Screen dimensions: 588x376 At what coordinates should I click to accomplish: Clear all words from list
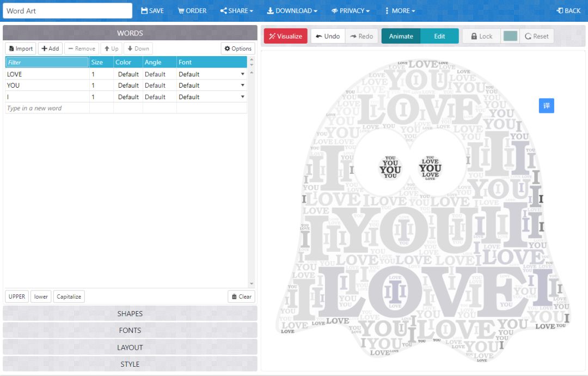pyautogui.click(x=241, y=296)
